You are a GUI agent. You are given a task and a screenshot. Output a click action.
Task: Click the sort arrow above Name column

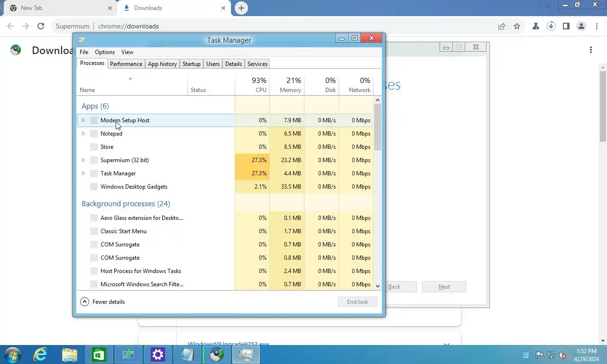(x=130, y=79)
